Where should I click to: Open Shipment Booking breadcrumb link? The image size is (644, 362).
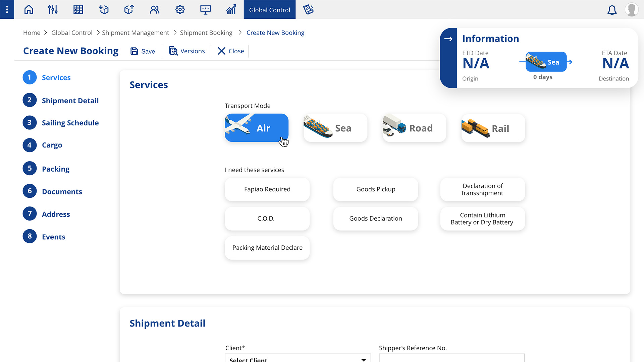(206, 33)
